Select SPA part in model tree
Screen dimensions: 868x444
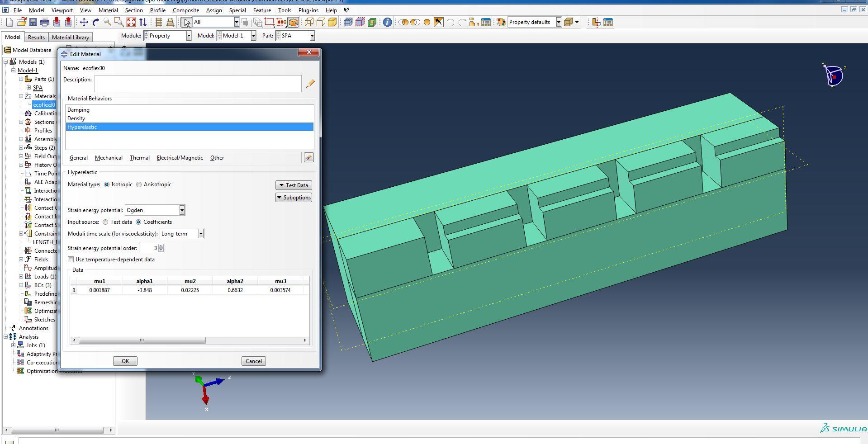(38, 88)
